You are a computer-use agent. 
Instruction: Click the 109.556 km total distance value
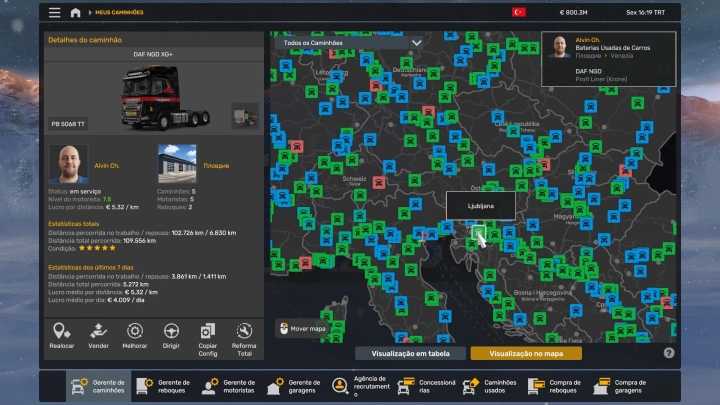click(139, 241)
